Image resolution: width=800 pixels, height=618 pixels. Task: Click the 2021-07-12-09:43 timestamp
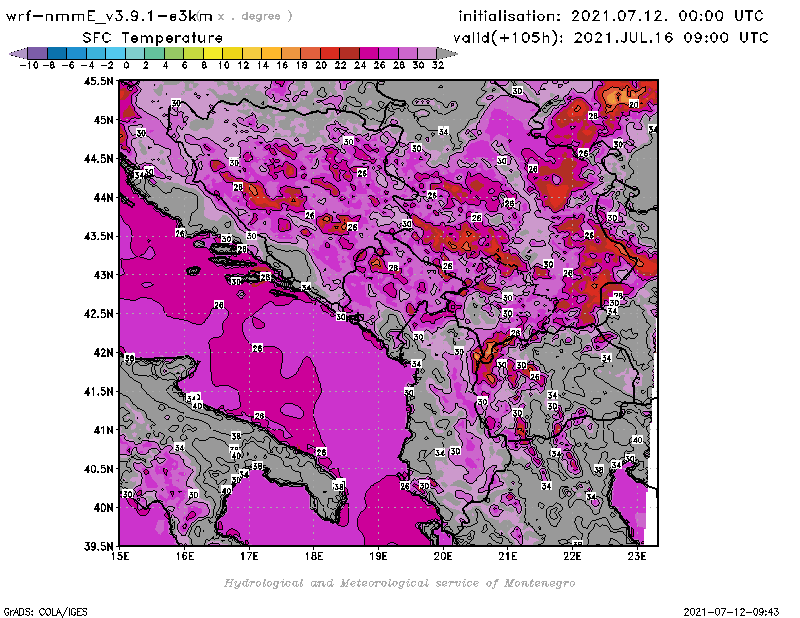pos(731,612)
